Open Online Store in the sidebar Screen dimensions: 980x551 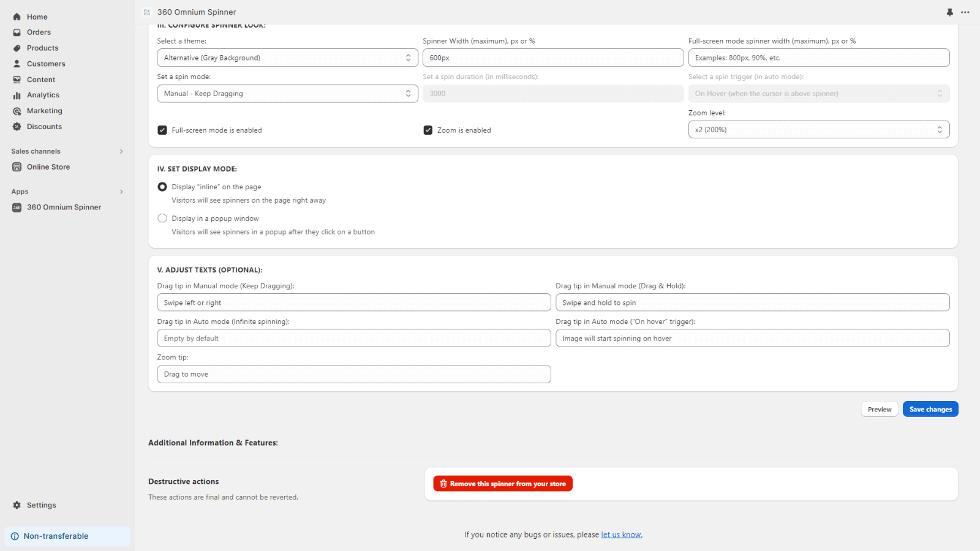point(48,167)
